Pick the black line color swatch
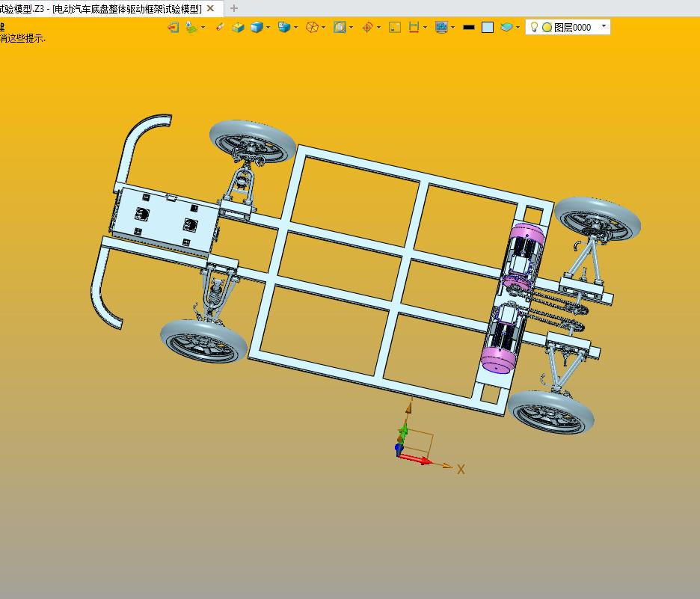The width and height of the screenshot is (700, 599). (x=469, y=27)
